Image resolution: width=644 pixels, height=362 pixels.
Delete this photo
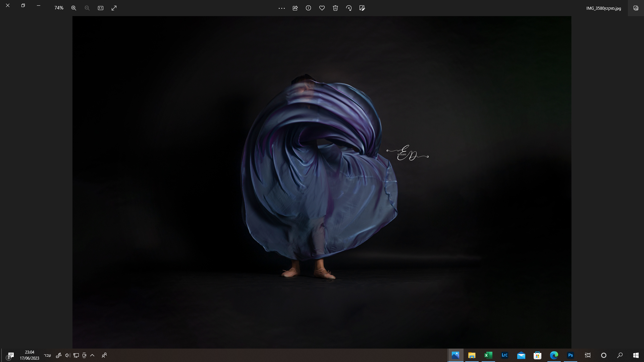(x=335, y=8)
